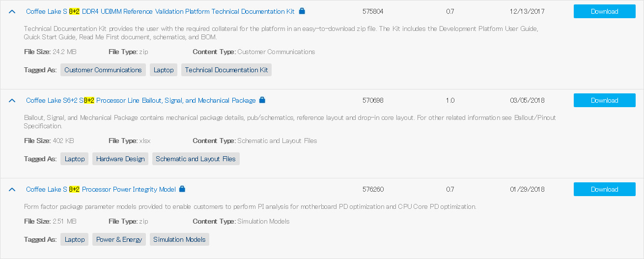Collapse the Processor Power Integrity Model row
Screen dimensions: 644x259
click(x=12, y=189)
